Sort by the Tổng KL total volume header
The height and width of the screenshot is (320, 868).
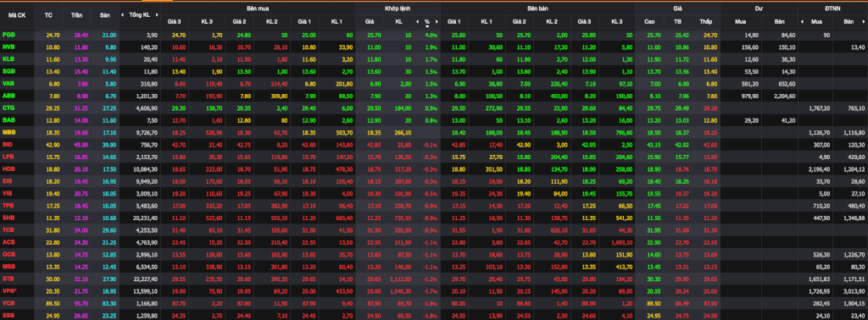(139, 15)
